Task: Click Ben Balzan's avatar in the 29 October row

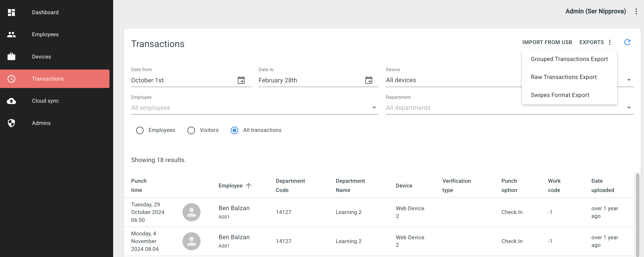Action: coord(191,212)
